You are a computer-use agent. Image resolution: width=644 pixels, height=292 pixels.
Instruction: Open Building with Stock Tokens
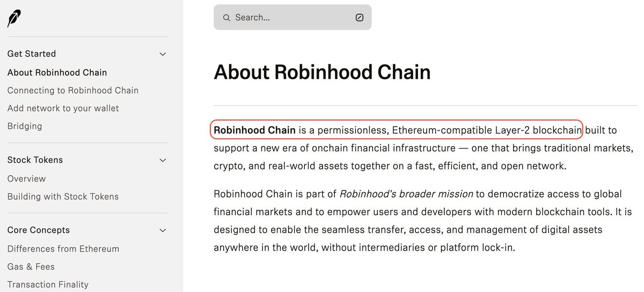coord(63,196)
